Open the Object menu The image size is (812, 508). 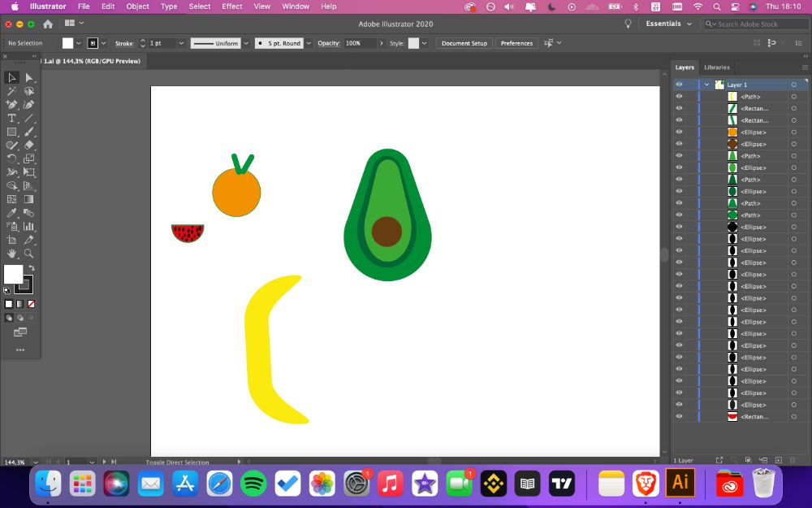click(x=138, y=7)
